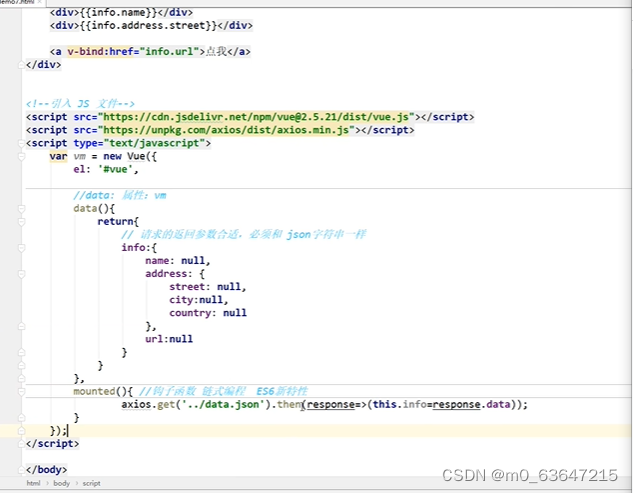Screen dimensions: 633x493
Task: Click fold end marker beside closing </script> tag
Action: 21,444
